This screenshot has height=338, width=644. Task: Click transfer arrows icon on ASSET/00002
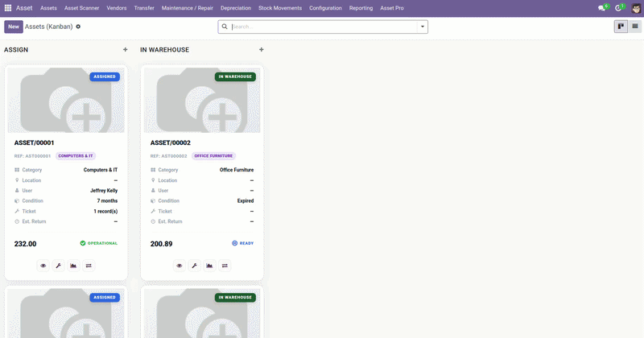[225, 266]
